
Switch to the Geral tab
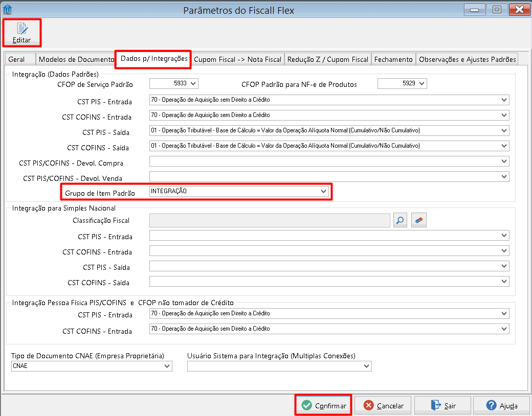click(x=20, y=59)
